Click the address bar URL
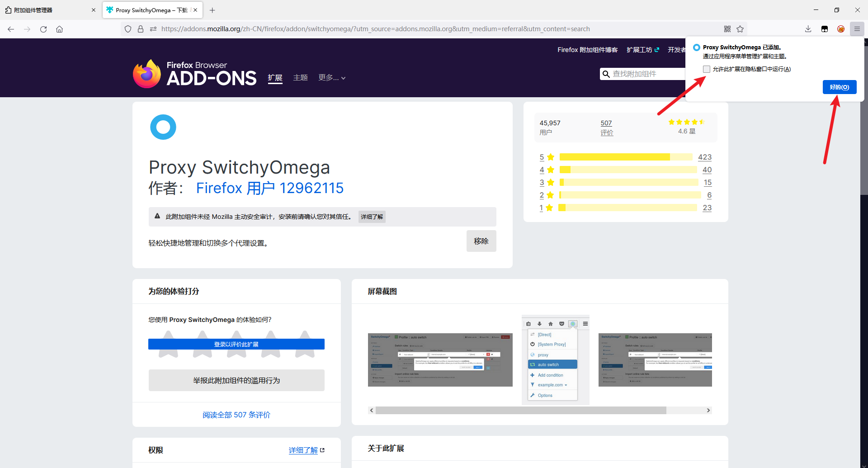The image size is (868, 468). (375, 29)
